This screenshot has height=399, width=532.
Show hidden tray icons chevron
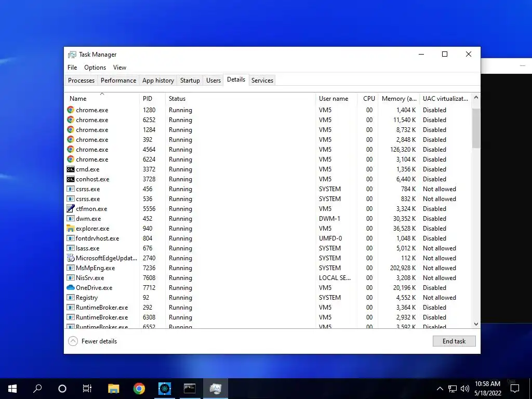(x=440, y=389)
